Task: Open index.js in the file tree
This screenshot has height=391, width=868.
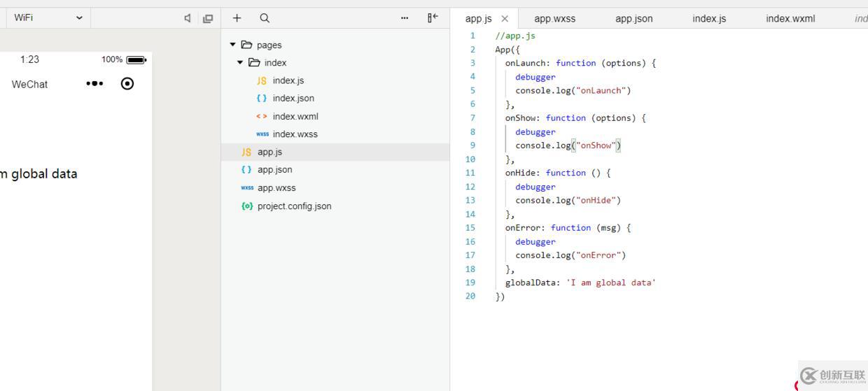Action: (x=288, y=80)
